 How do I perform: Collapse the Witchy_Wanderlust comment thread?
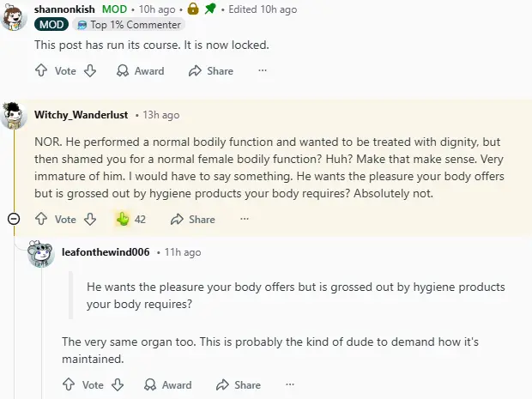(x=14, y=220)
